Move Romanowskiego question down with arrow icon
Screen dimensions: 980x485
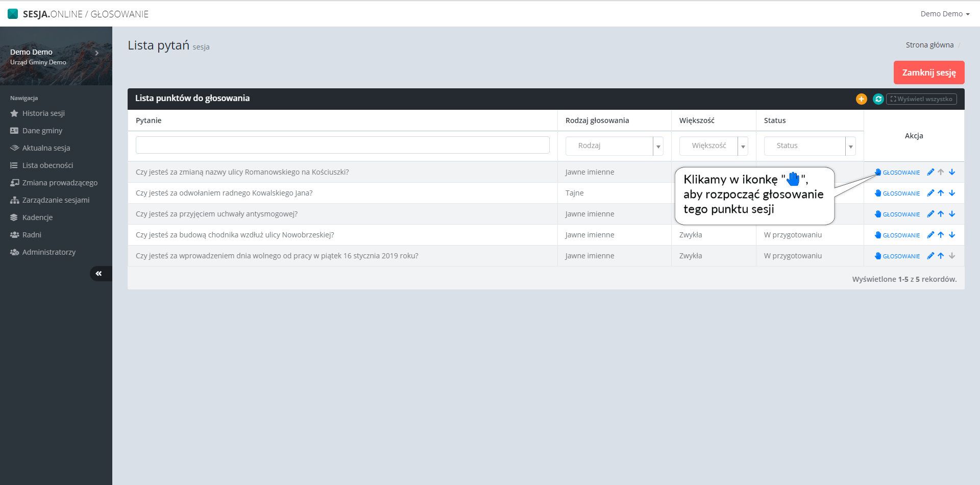pyautogui.click(x=952, y=173)
